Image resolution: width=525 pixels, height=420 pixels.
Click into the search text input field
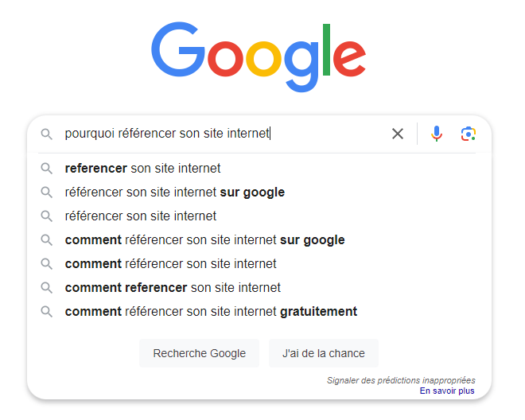click(x=223, y=134)
